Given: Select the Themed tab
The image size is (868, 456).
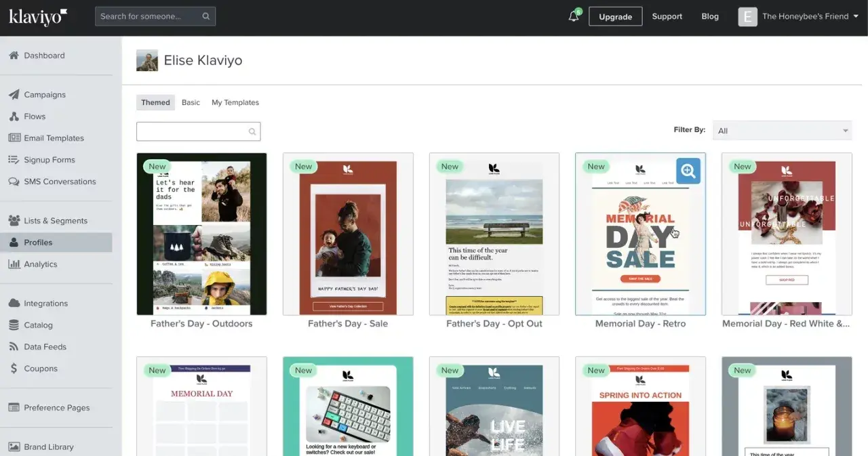Looking at the screenshot, I should coord(155,102).
